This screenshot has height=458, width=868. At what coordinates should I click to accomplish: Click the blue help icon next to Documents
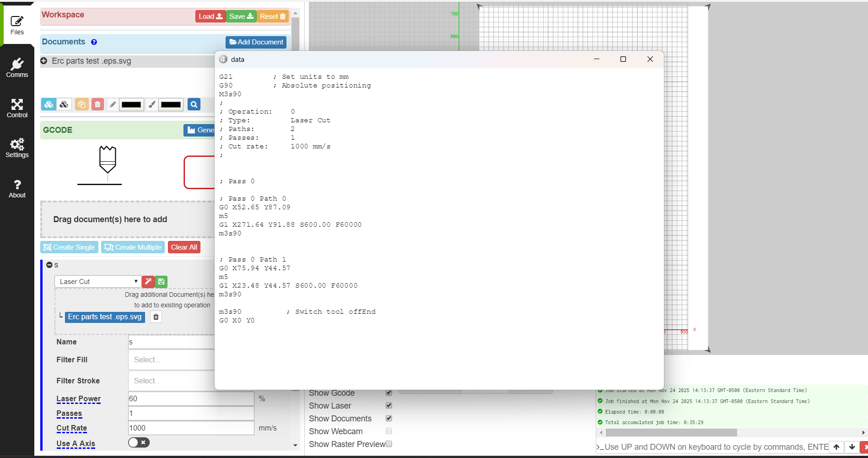click(94, 42)
